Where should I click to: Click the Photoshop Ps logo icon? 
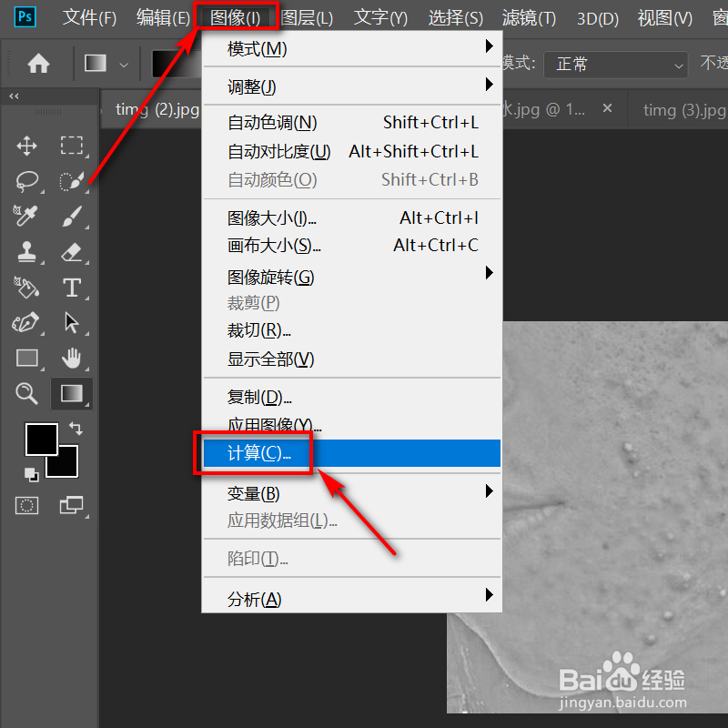tap(25, 17)
